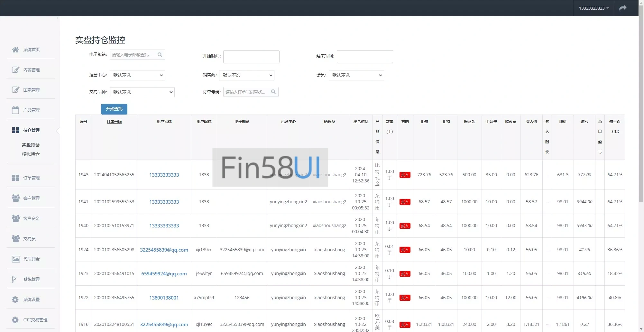This screenshot has height=332, width=644.
Task: Click the calendar icon beside 产品管理
Action: point(15,110)
